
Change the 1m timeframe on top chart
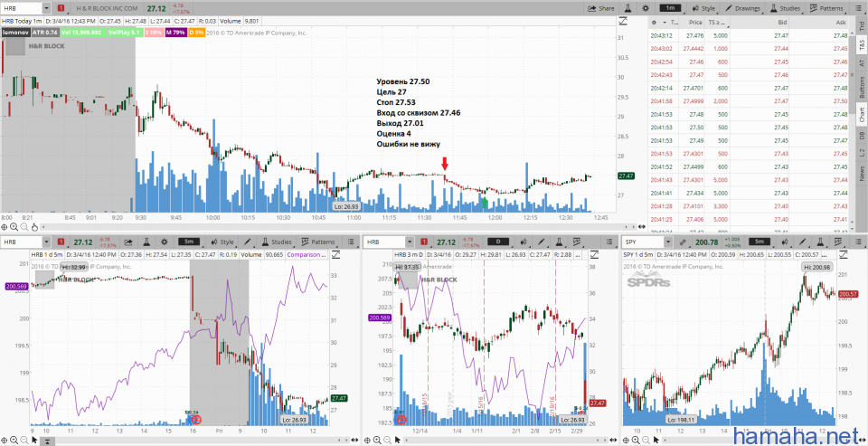[x=670, y=8]
